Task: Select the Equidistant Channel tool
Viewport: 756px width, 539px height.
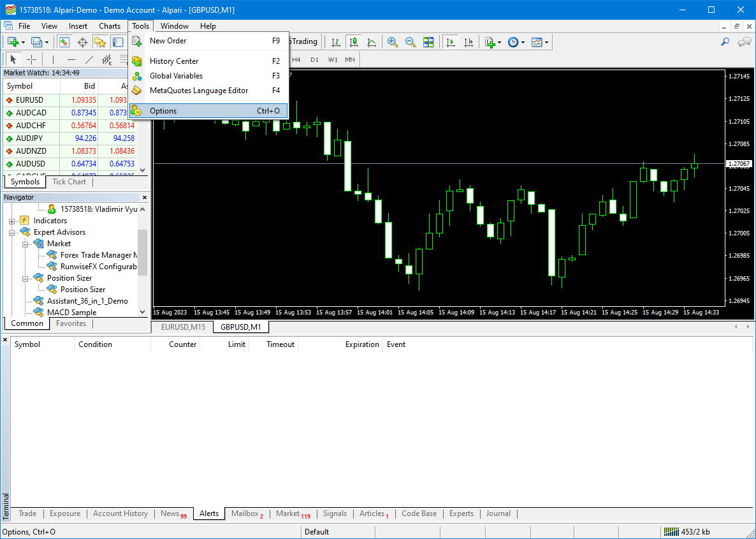Action: [x=107, y=59]
